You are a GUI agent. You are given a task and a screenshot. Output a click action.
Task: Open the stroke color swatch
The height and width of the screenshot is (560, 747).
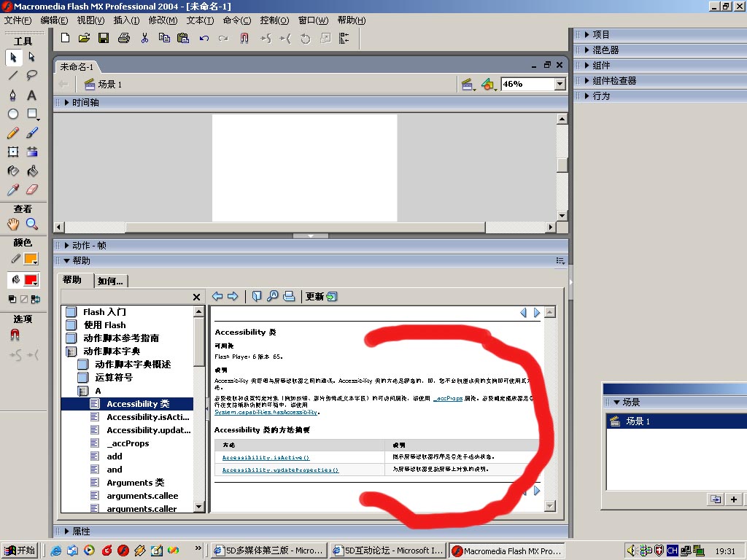point(31,259)
